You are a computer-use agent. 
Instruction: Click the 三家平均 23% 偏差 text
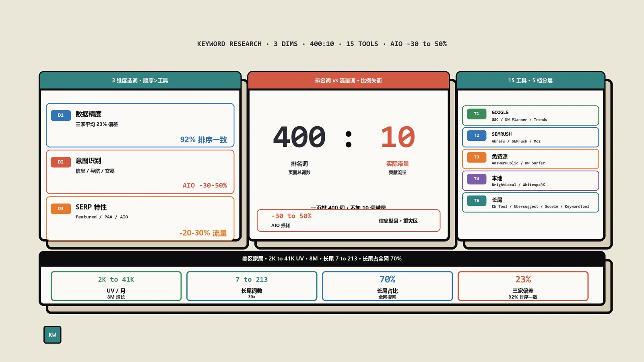[97, 124]
